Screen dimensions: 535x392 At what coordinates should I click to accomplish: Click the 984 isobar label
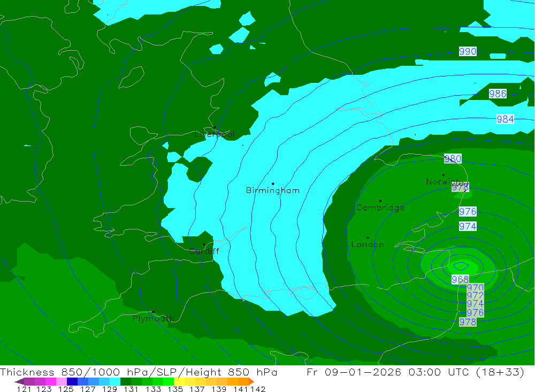(505, 119)
